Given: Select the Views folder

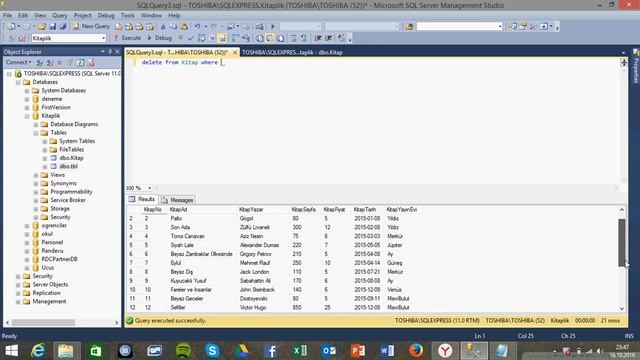Looking at the screenshot, I should [58, 175].
